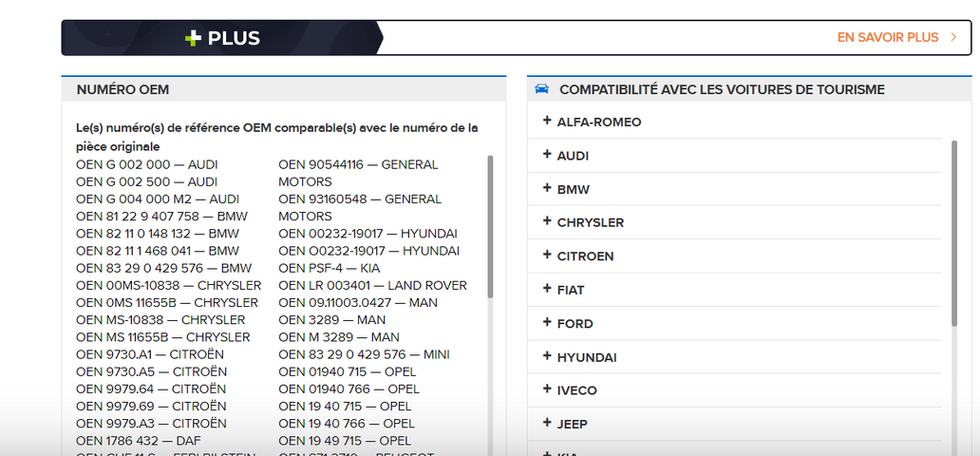Click the chevron next to EN SAVOIR PLUS
The height and width of the screenshot is (456, 980).
click(953, 38)
